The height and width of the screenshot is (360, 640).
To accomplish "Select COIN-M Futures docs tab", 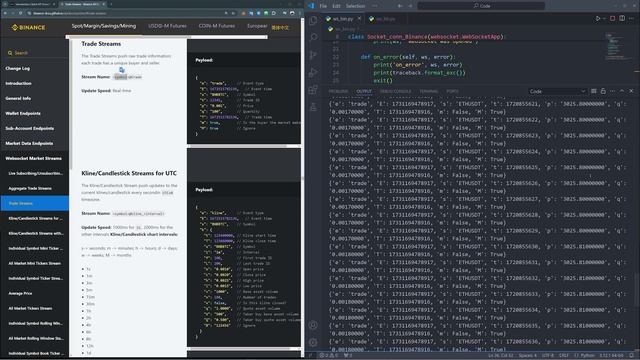I will (x=217, y=26).
